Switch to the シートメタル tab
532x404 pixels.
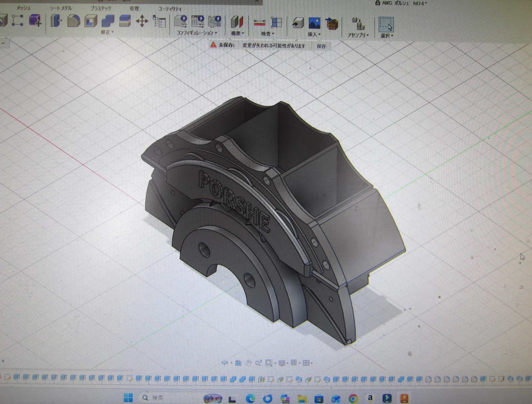click(x=61, y=8)
